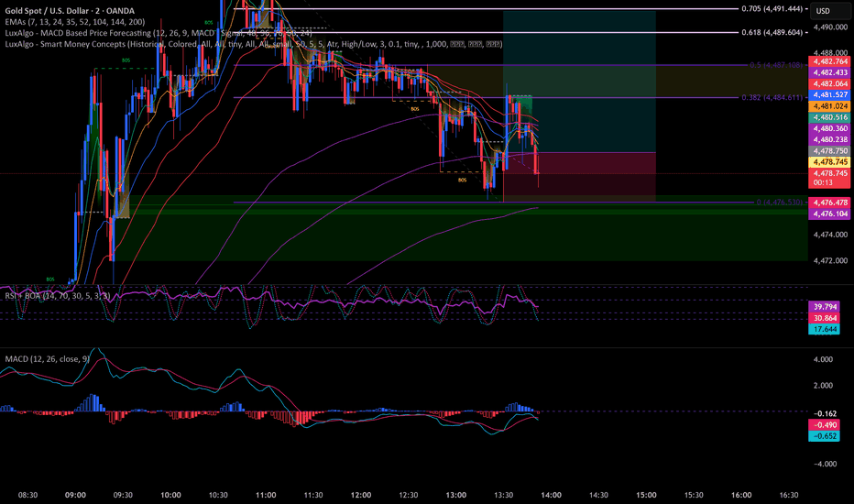Click the purple 39.794 RSI value label
The image size is (854, 504).
click(824, 307)
